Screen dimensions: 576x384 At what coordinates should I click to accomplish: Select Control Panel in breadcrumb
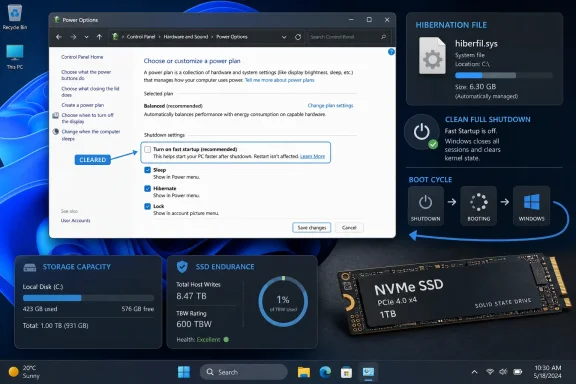point(141,37)
